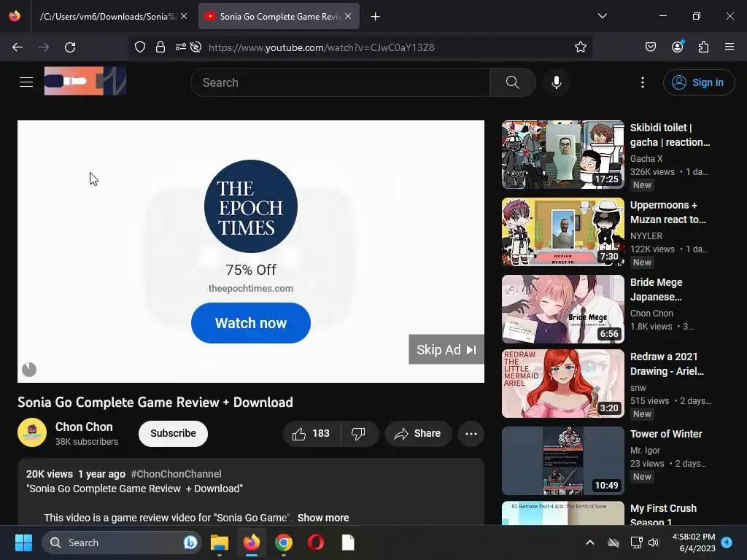Open Skibidi toilet gacha reaction thumbnail
Image resolution: width=747 pixels, height=560 pixels.
pos(562,155)
